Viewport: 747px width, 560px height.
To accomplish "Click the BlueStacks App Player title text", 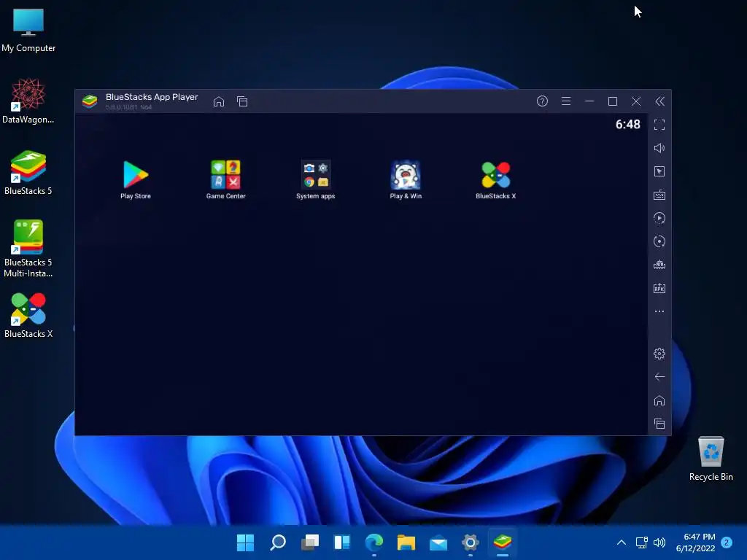I will tap(152, 97).
